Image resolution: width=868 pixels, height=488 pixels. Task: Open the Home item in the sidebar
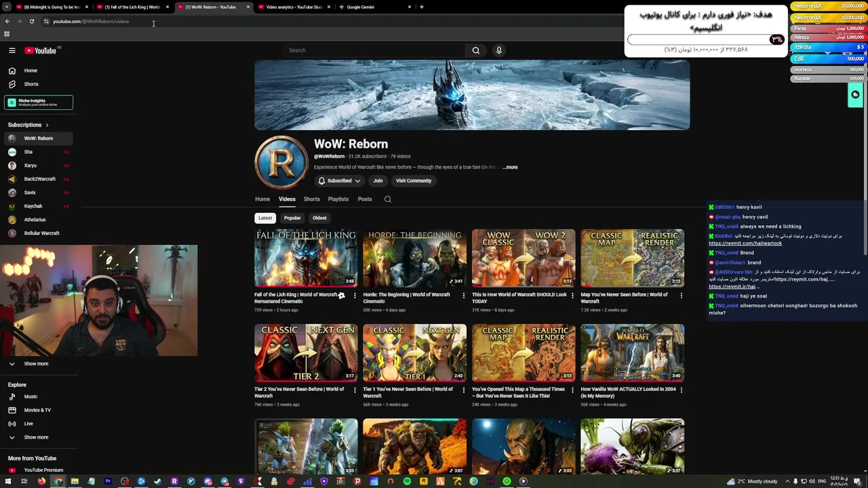coord(39,70)
